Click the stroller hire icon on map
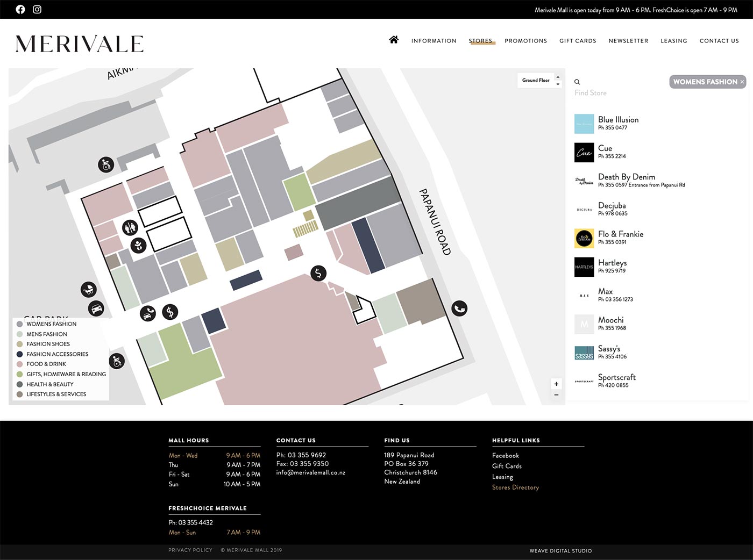Viewport: 753px width, 560px height. [89, 290]
